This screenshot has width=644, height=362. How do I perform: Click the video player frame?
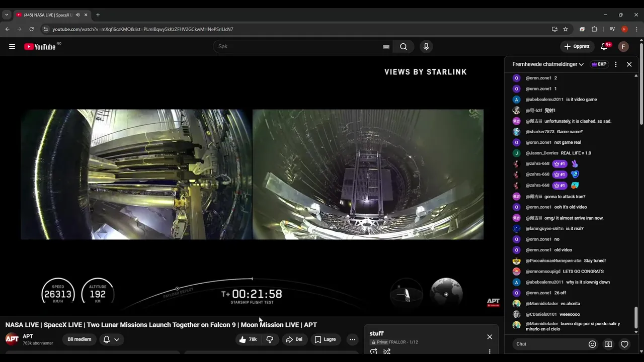point(252,186)
